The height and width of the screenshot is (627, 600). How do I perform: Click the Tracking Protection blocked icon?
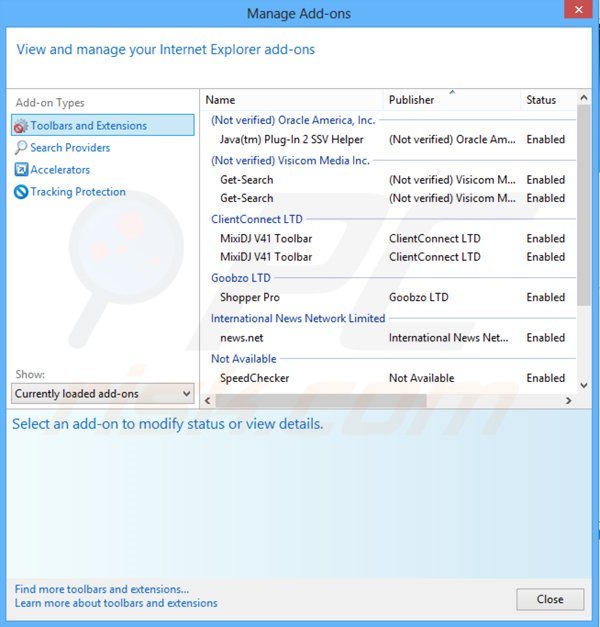21,192
